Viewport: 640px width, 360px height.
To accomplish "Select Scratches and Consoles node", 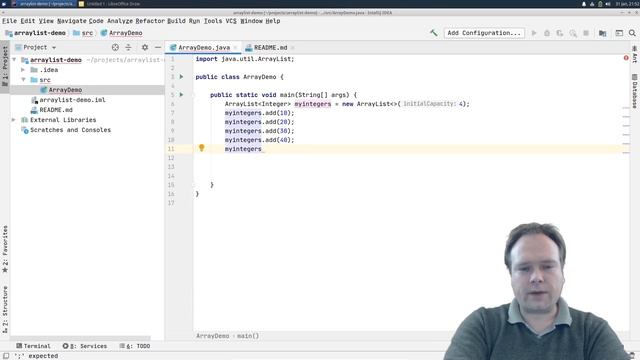I will 70,130.
